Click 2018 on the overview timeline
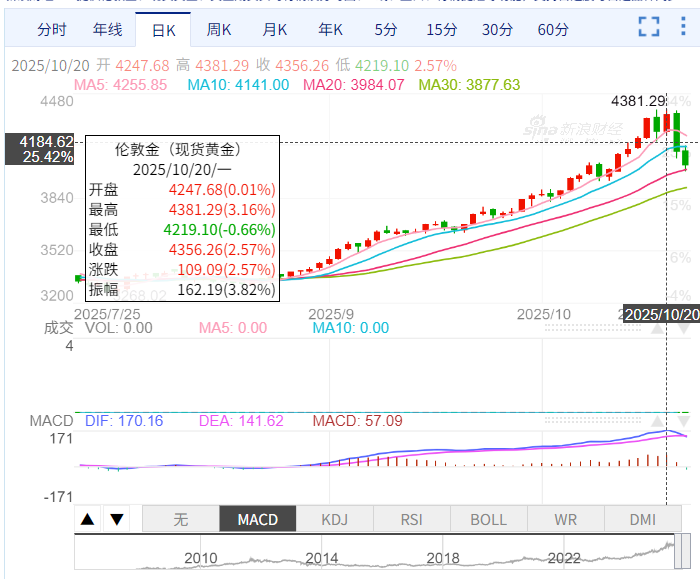Viewport: 700px width, 579px height. (443, 558)
